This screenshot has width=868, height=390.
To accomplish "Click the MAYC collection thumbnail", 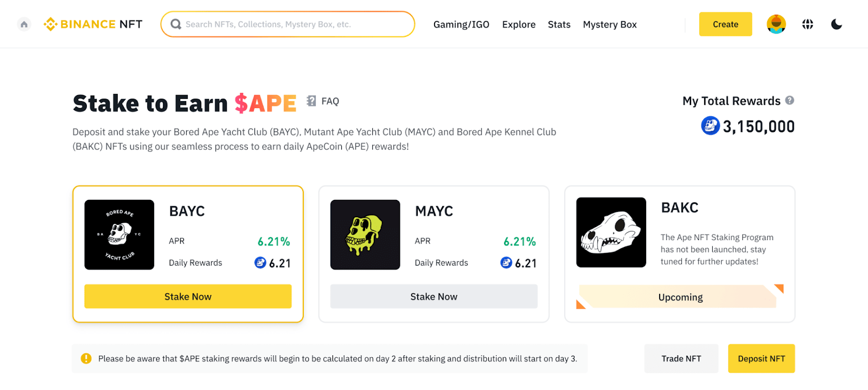I will [x=365, y=235].
